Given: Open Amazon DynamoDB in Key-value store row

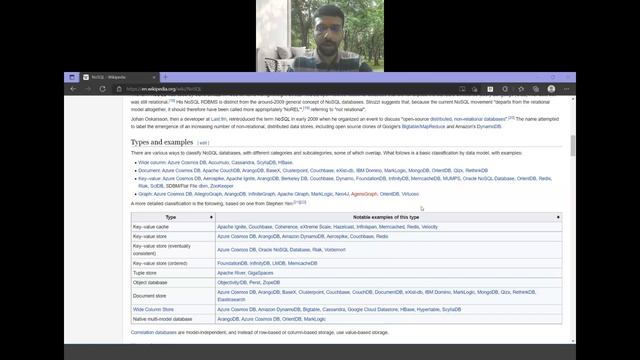Looking at the screenshot, I should click(x=303, y=236).
